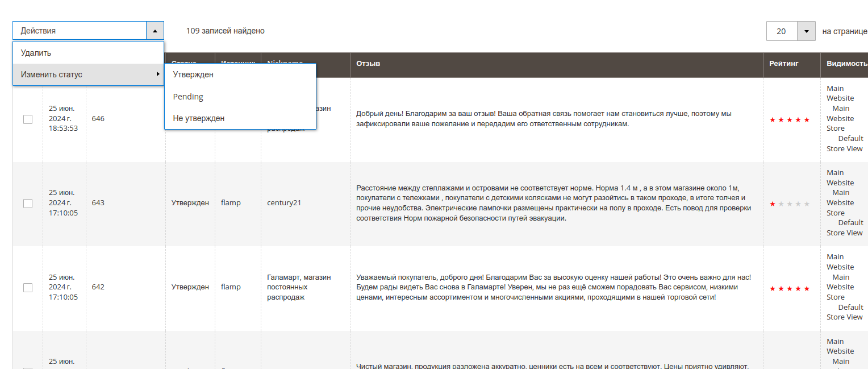Check the box for review 642
868x369 pixels.
tap(28, 288)
